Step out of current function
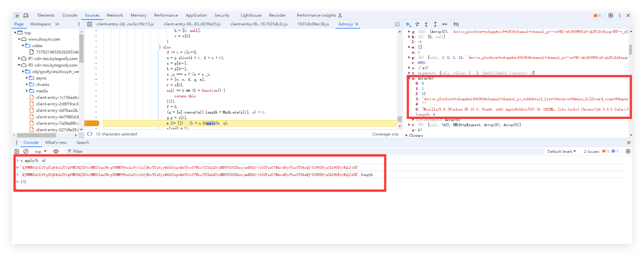Image resolution: width=644 pixels, height=256 pixels. click(x=435, y=24)
